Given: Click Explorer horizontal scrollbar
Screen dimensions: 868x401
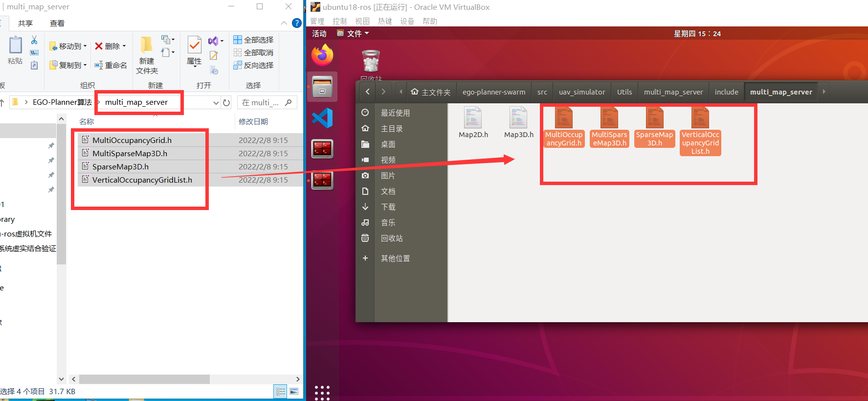Looking at the screenshot, I should [144, 379].
